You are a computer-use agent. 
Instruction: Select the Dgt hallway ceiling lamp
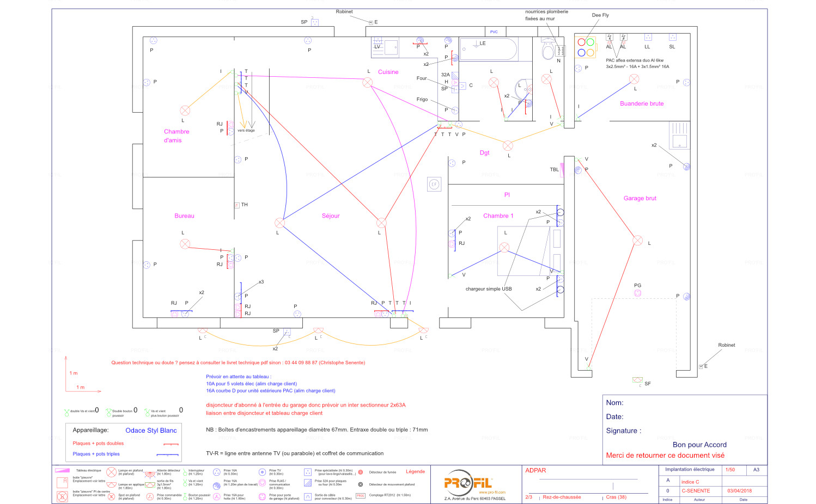pyautogui.click(x=508, y=145)
